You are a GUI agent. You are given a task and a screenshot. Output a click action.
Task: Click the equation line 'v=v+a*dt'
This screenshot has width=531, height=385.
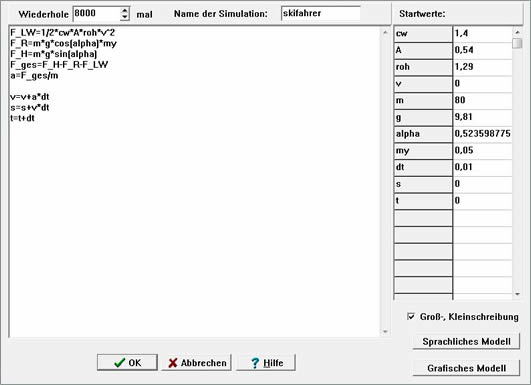tap(30, 97)
